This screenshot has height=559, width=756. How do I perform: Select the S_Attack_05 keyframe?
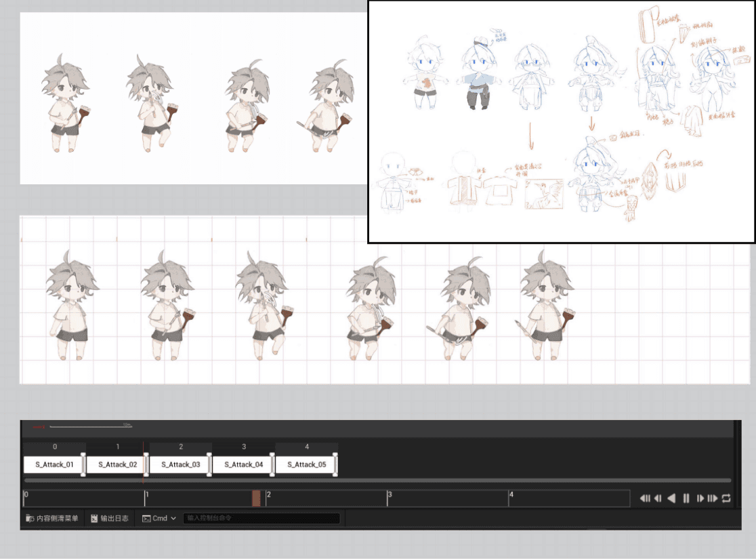pos(306,464)
